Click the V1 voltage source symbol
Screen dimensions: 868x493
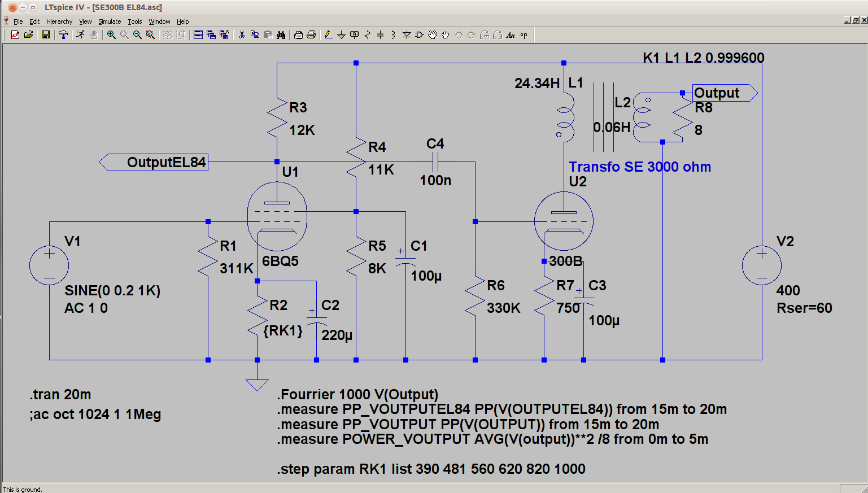coord(49,265)
